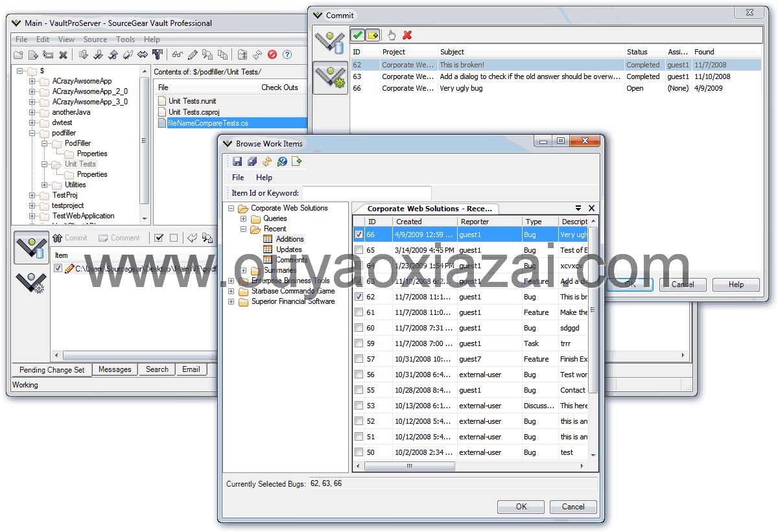Open the tab list dropdown arrow in Browse Work Items
The image size is (778, 532).
578,208
